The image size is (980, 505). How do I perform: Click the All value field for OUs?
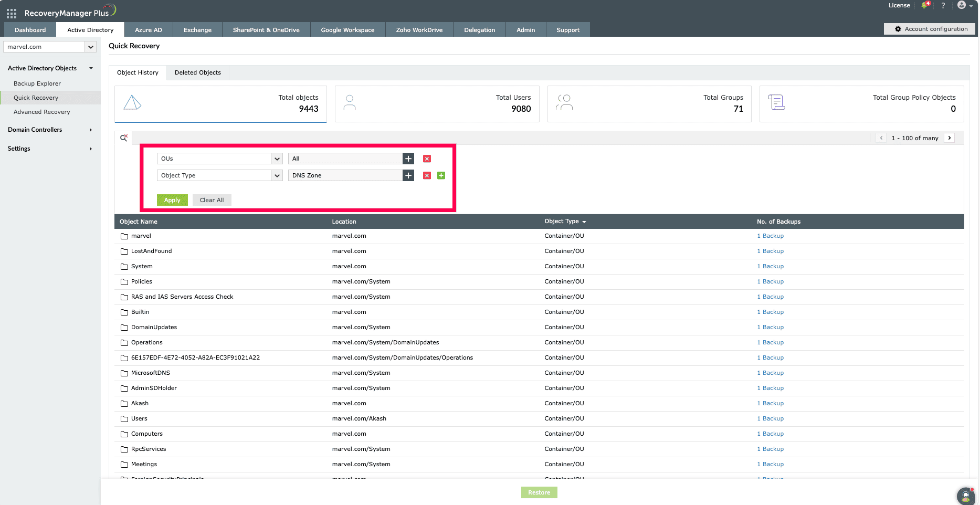point(345,159)
